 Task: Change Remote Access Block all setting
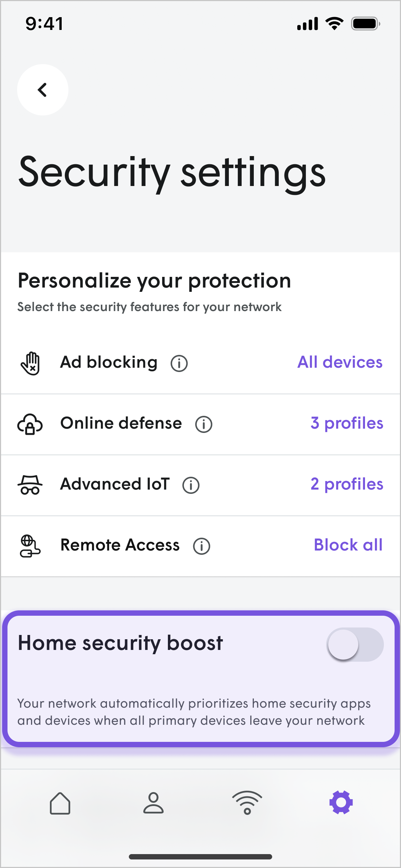[348, 545]
